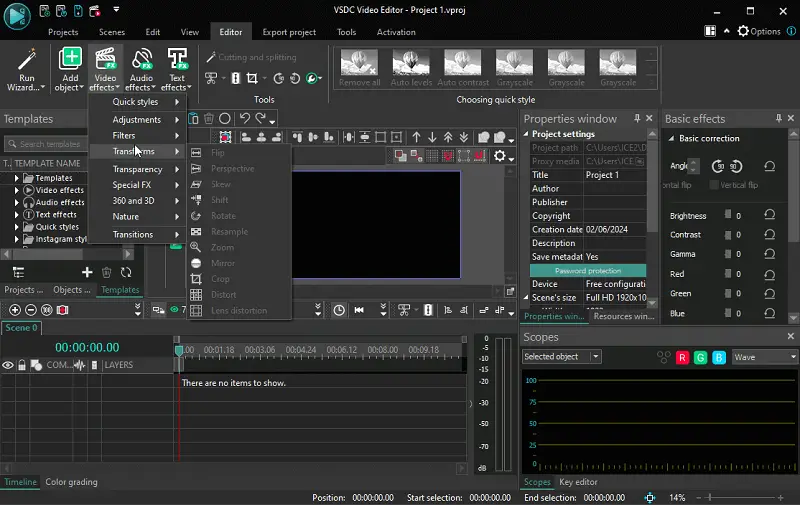Screen dimensions: 800x505
Task: Zoom out timeline with minus circle icon
Action: point(31,310)
